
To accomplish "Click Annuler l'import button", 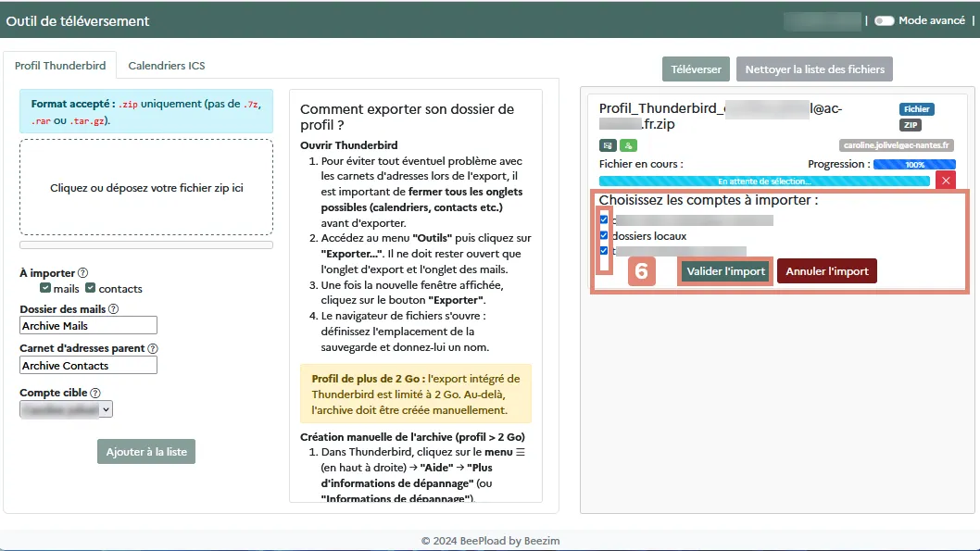I will (x=827, y=271).
